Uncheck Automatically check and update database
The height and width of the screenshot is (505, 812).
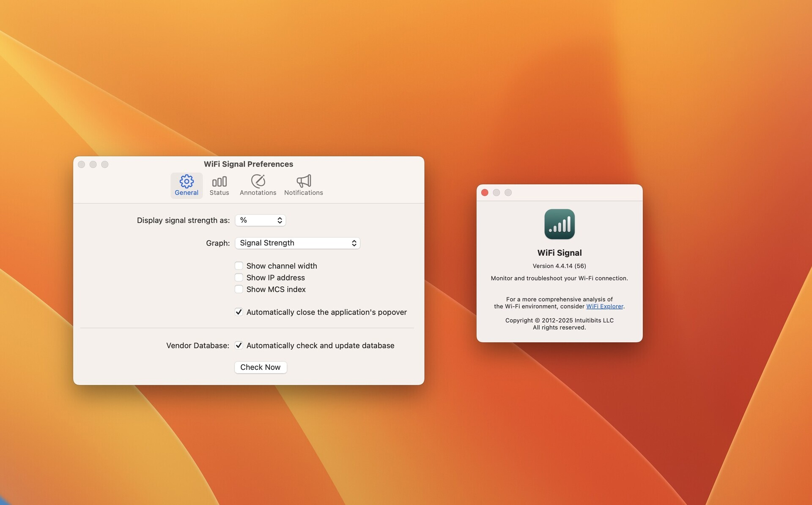pyautogui.click(x=239, y=346)
